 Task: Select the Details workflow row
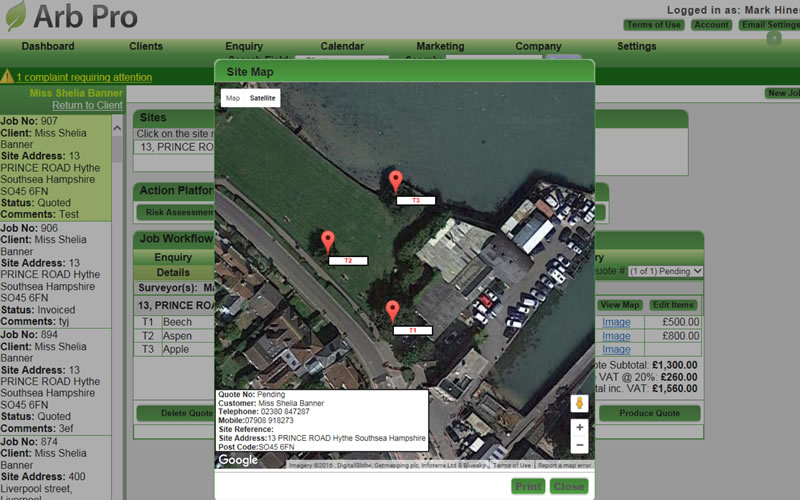pos(173,272)
